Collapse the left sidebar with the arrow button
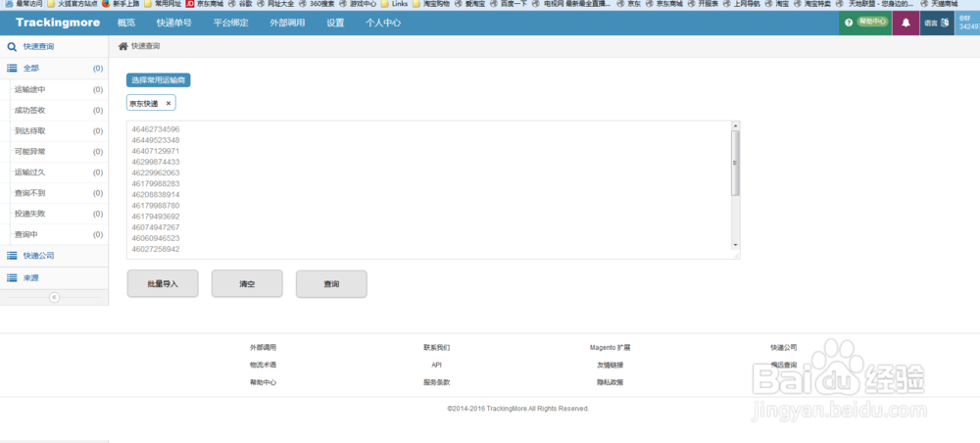Viewport: 980px width, 443px height. 54,297
